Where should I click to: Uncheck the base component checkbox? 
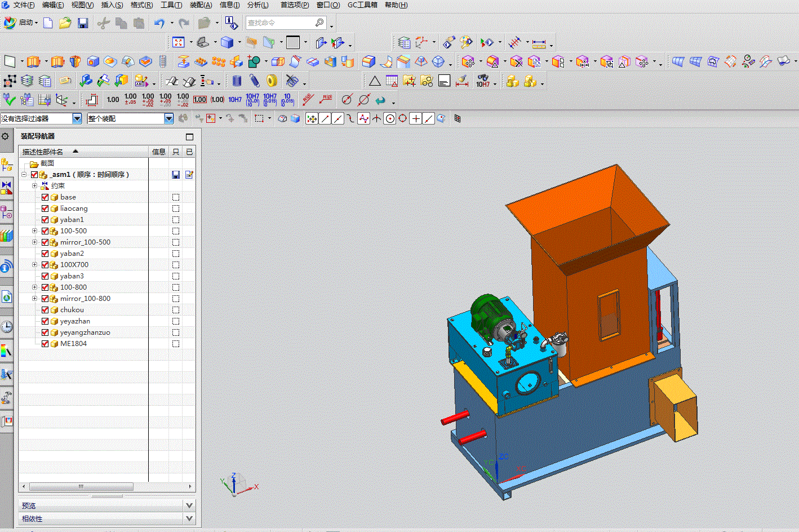coord(45,197)
